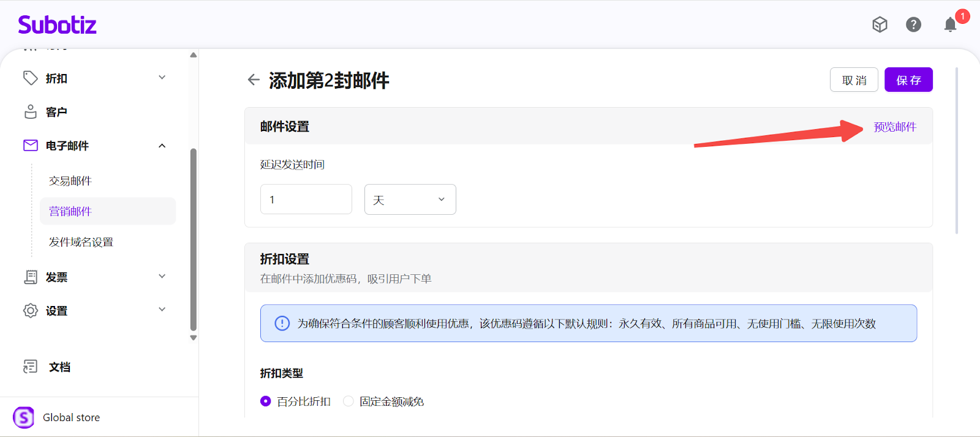Open the 天 time unit dropdown
The height and width of the screenshot is (437, 980).
[x=410, y=200]
